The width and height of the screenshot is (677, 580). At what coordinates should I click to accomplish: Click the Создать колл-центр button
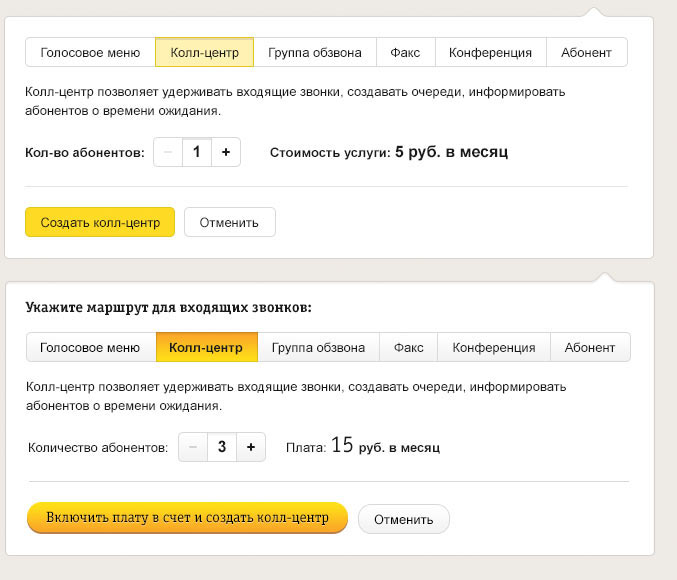click(100, 222)
